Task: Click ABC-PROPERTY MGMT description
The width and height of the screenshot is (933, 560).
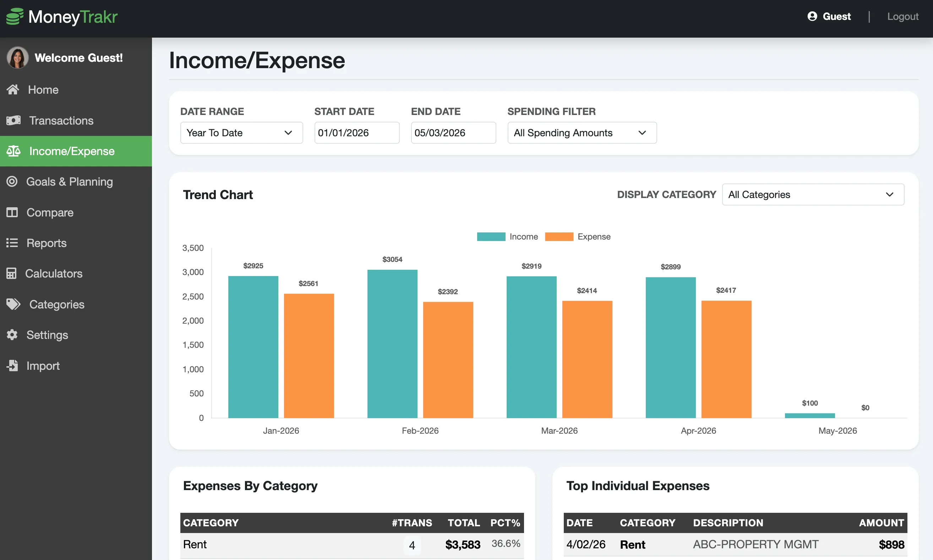Action: [756, 544]
